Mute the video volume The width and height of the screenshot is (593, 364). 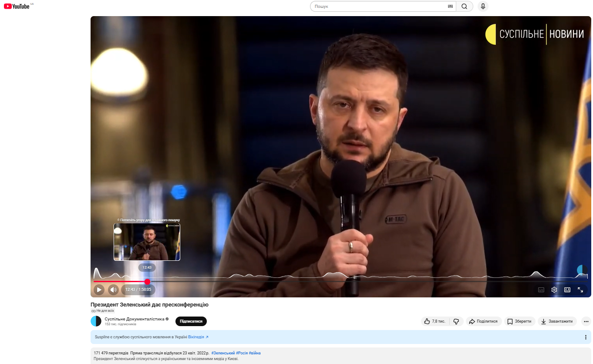[113, 290]
